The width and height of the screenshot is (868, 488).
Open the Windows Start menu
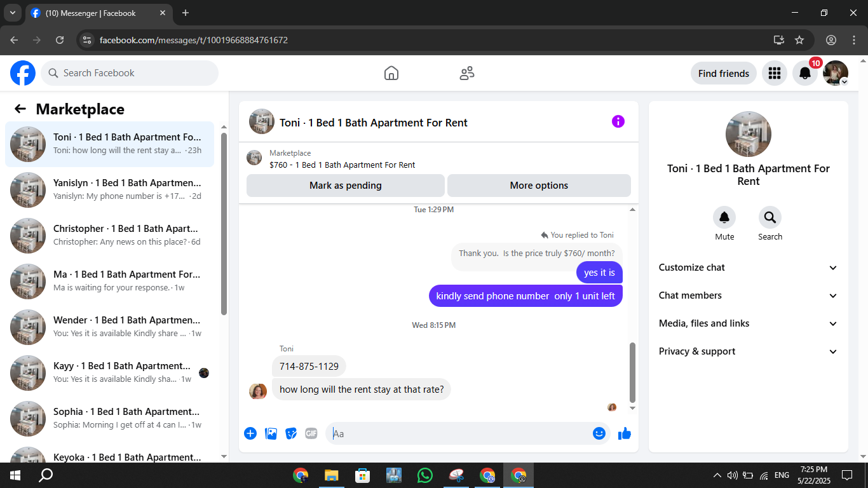point(15,475)
